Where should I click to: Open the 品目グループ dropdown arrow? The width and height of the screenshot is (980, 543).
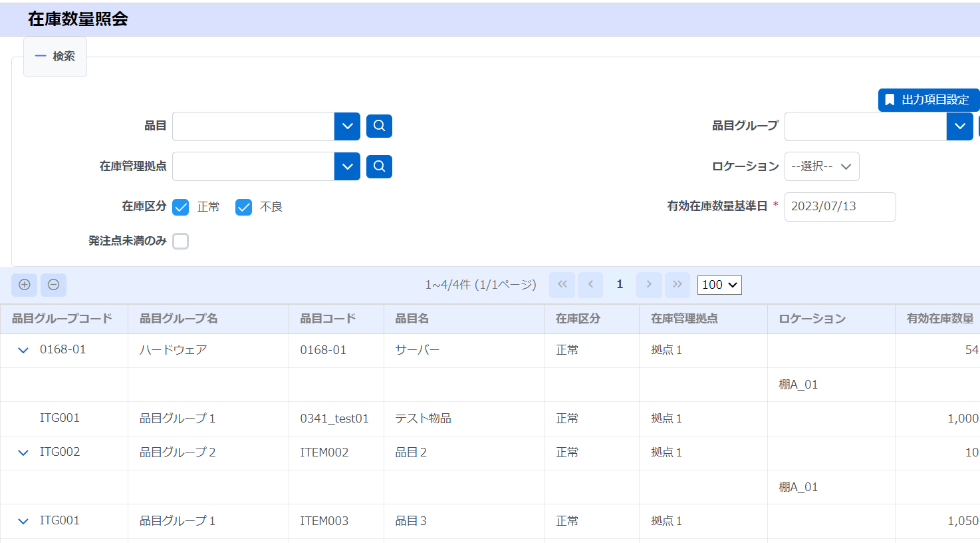pyautogui.click(x=959, y=126)
